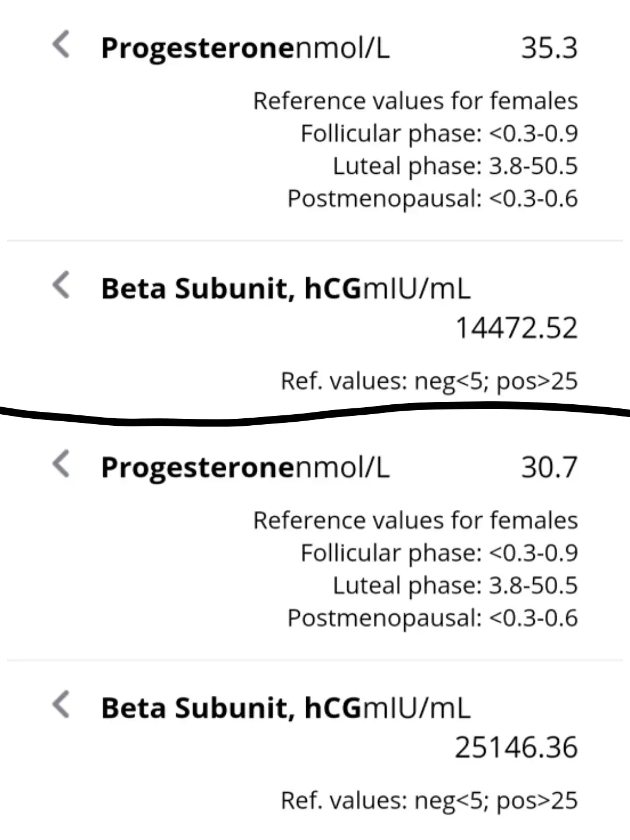Tap the Beta Subunit hCG label above 14472.52
This screenshot has height=840, width=630.
(x=231, y=289)
